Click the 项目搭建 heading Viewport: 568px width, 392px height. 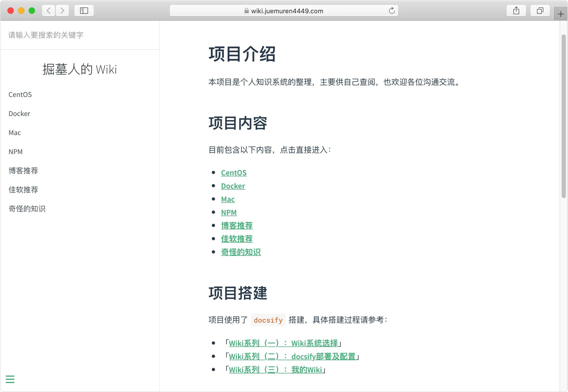click(238, 293)
